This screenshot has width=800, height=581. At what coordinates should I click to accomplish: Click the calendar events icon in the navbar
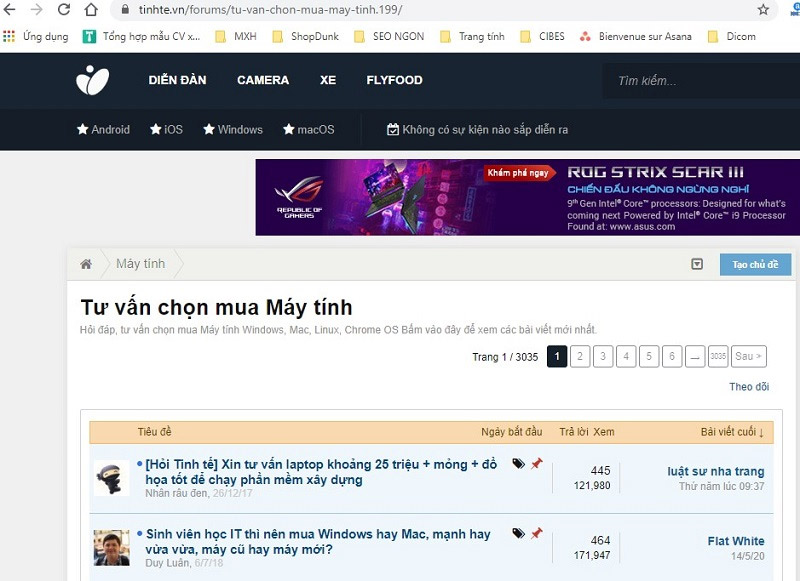pos(390,128)
